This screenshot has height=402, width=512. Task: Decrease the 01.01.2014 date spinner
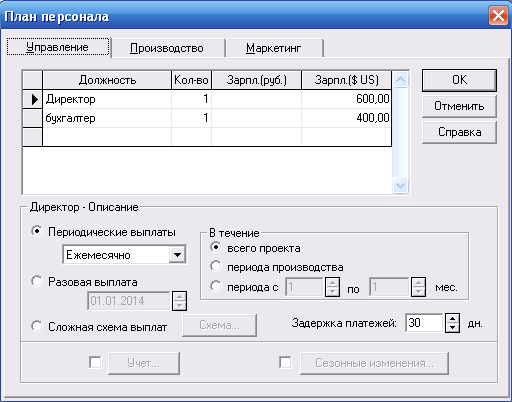click(x=179, y=306)
